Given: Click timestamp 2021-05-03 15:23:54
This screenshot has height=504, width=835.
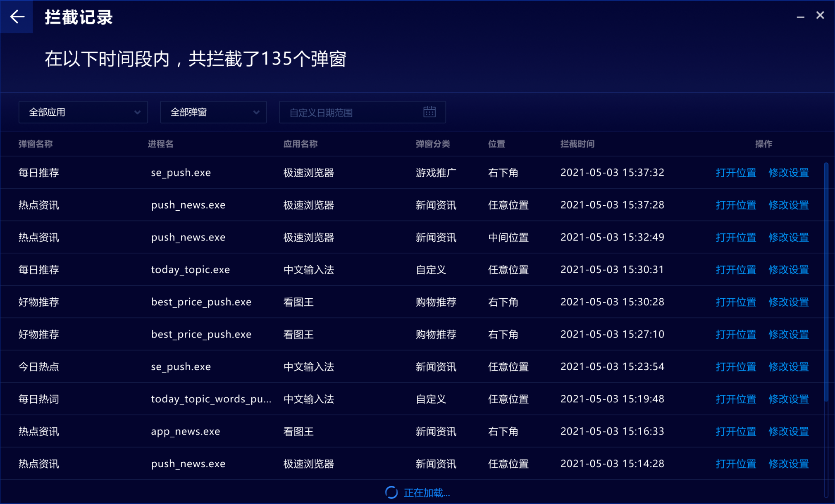Looking at the screenshot, I should click(612, 367).
